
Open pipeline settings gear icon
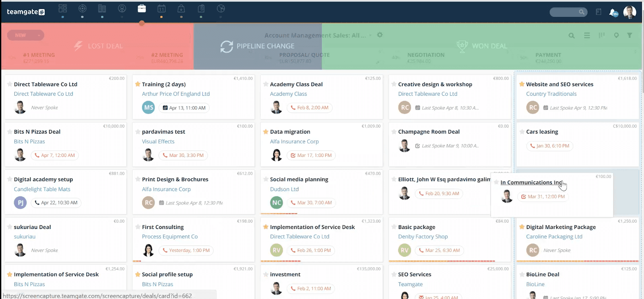pos(380,35)
